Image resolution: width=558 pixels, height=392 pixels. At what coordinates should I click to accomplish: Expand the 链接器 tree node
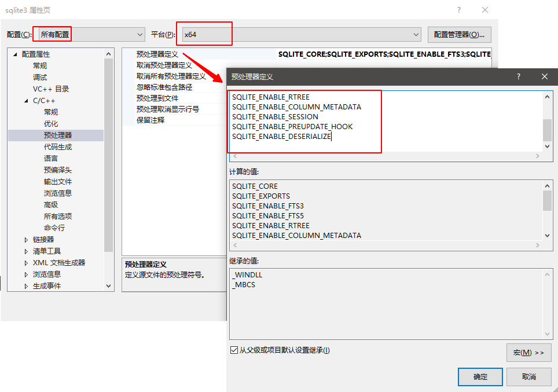click(25, 239)
